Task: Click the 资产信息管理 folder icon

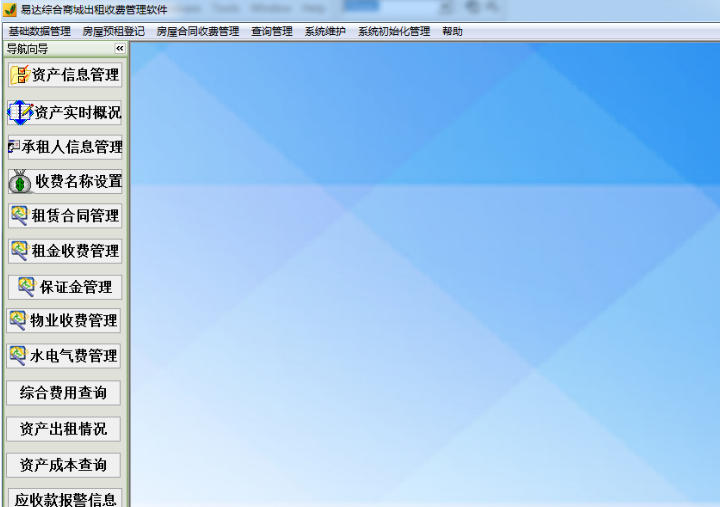Action: pyautogui.click(x=20, y=75)
